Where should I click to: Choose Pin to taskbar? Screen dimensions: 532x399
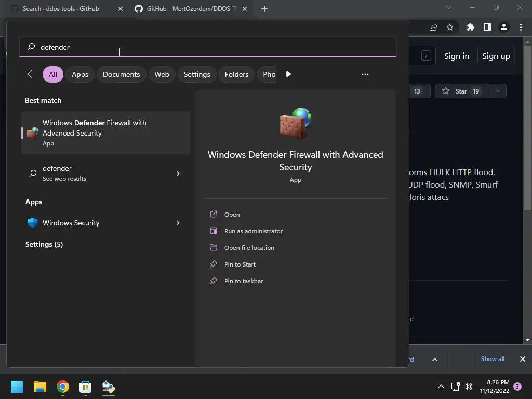coord(244,281)
